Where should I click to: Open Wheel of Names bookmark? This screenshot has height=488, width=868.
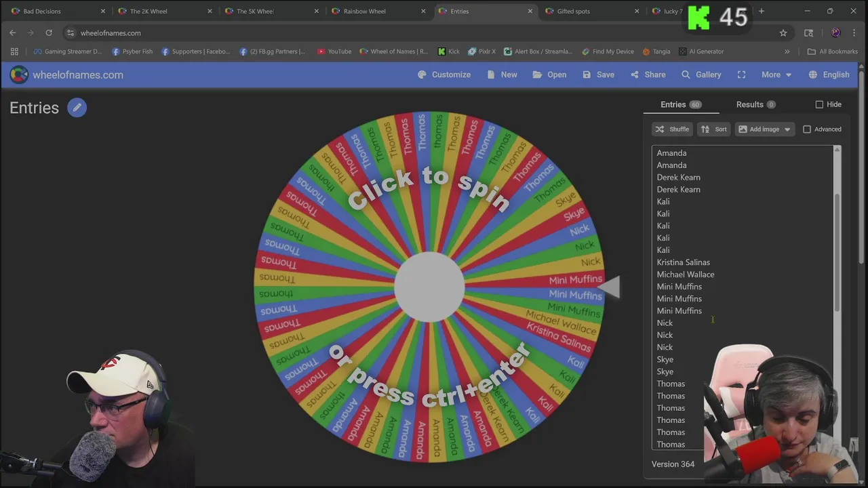coord(394,52)
